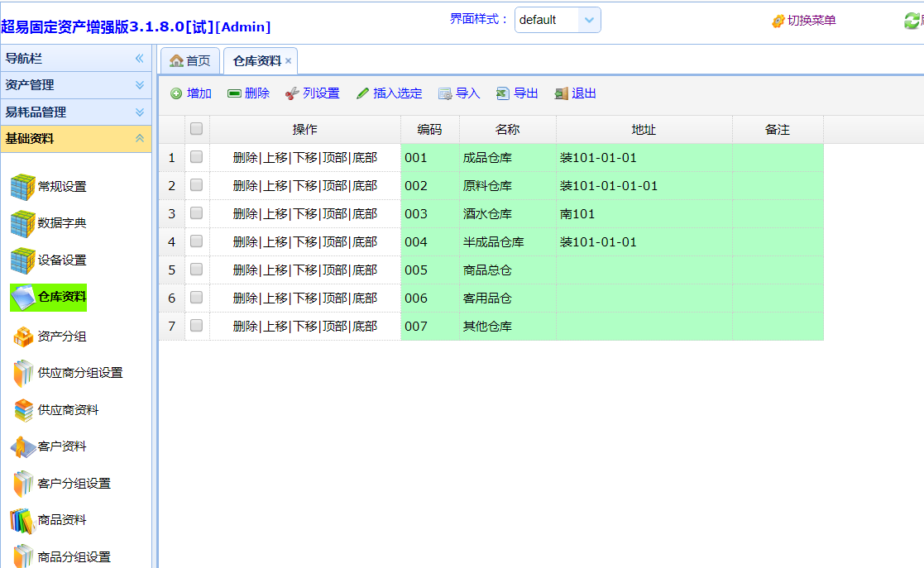
Task: Click the Exit (退出) door icon
Action: [562, 94]
